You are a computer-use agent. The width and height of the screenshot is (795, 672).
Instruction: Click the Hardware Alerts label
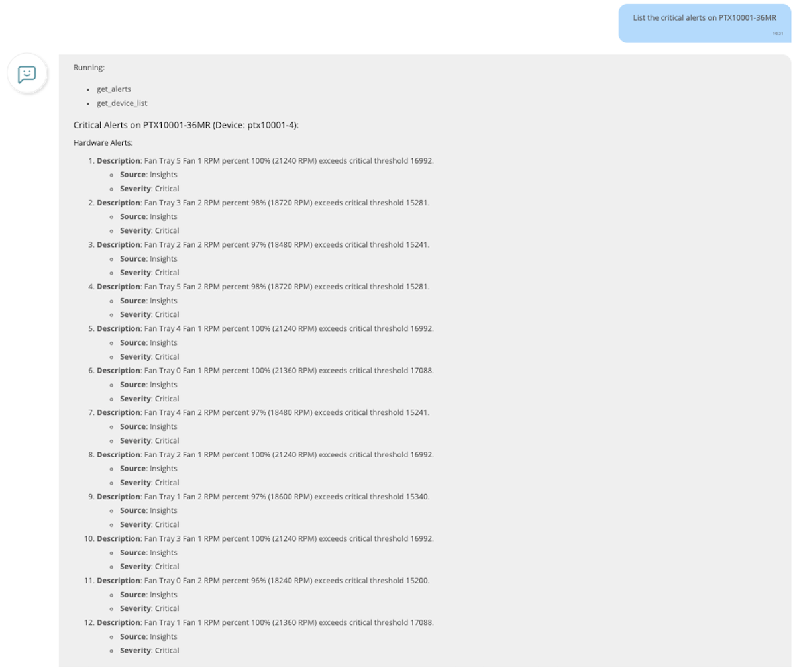(103, 143)
